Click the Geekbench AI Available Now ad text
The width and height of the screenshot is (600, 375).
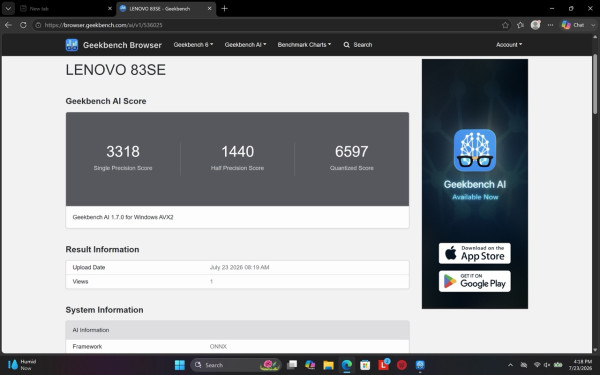click(474, 190)
